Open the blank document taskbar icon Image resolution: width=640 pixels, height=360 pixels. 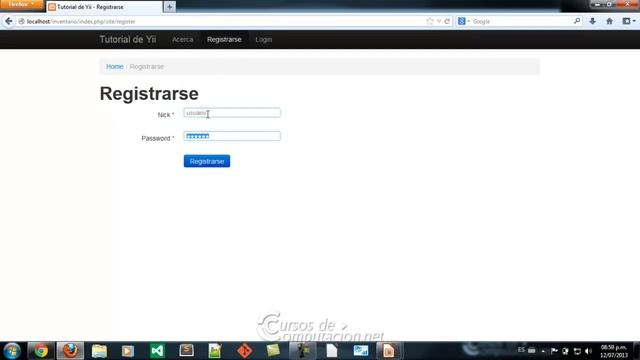pos(331,351)
